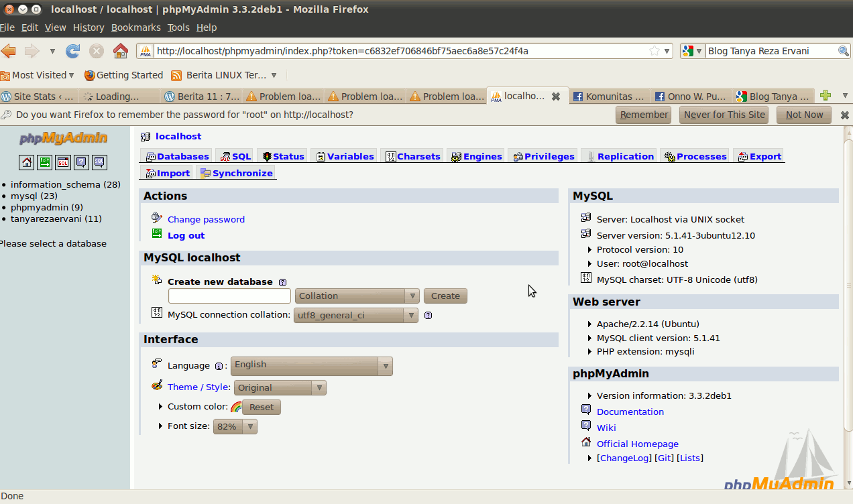
Task: Click Firefox Reload button
Action: click(72, 51)
